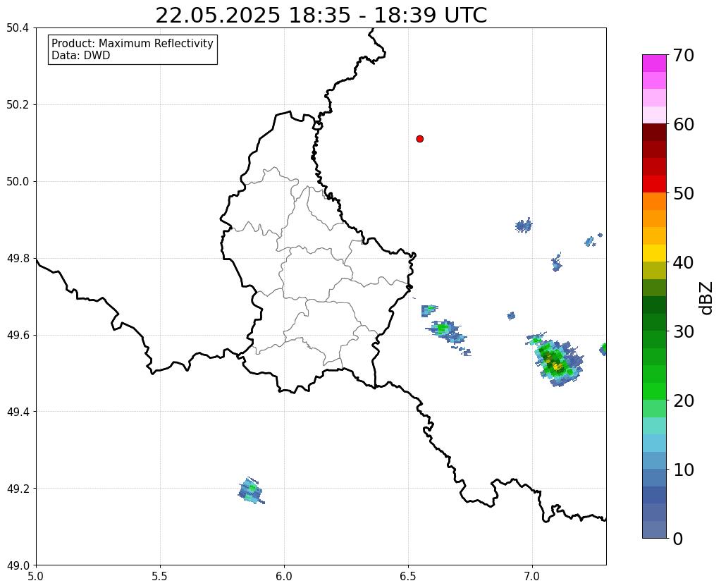
Task: Click the colorbar tick label 20
Action: 684,400
